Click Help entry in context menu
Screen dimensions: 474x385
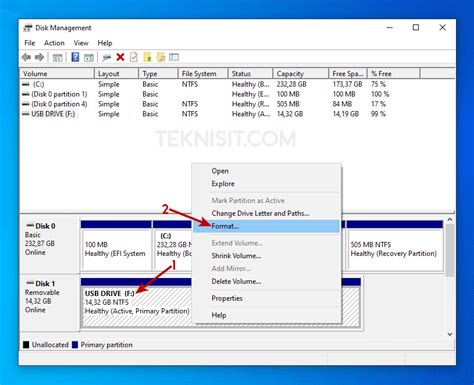click(x=266, y=315)
